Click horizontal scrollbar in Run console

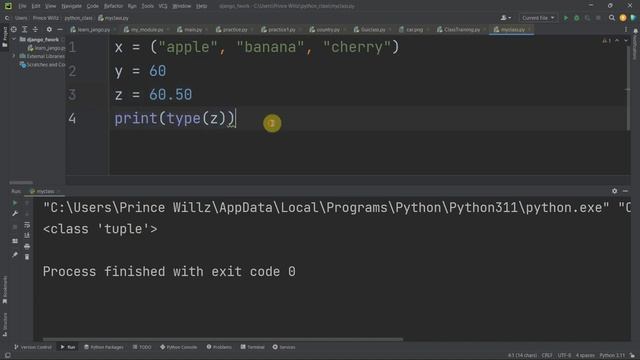tap(223, 339)
